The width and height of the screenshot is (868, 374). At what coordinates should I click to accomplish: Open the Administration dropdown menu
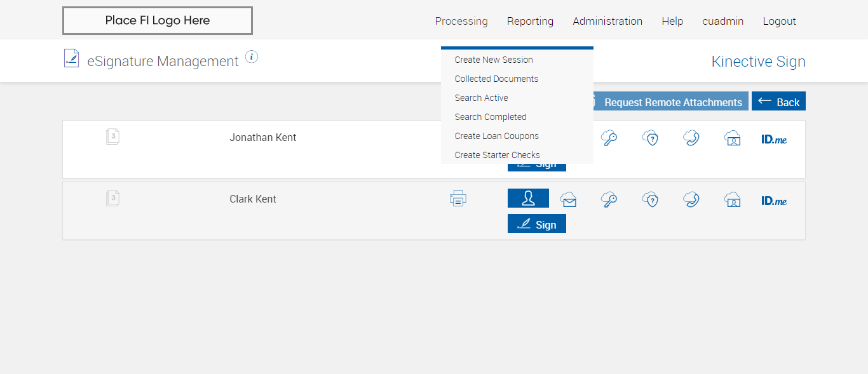(607, 21)
